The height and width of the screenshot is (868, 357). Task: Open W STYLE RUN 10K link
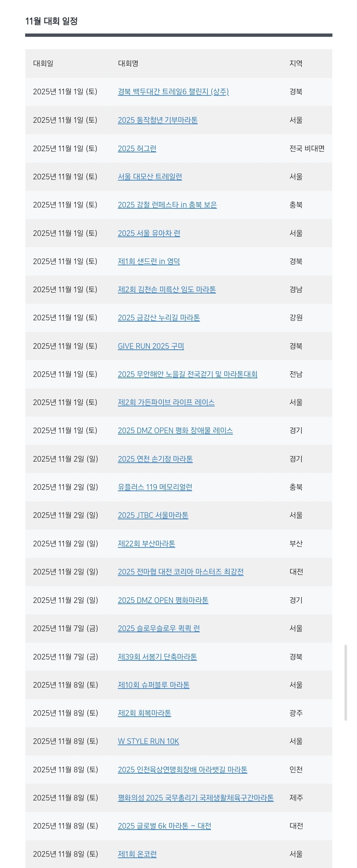[149, 741]
